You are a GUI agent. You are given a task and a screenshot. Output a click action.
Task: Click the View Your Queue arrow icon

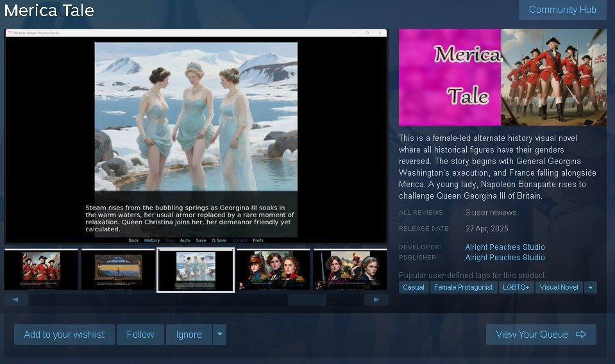pos(581,335)
